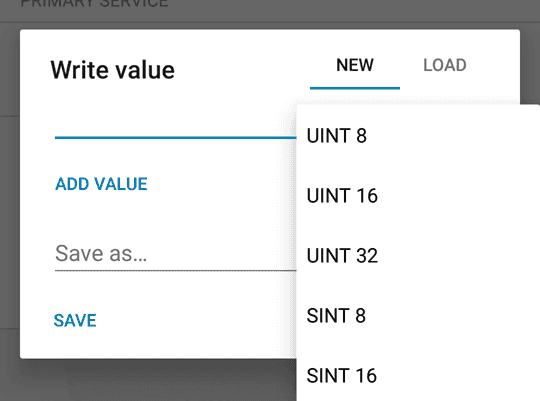The width and height of the screenshot is (540, 401).
Task: Click the ADD VALUE button
Action: point(101,184)
